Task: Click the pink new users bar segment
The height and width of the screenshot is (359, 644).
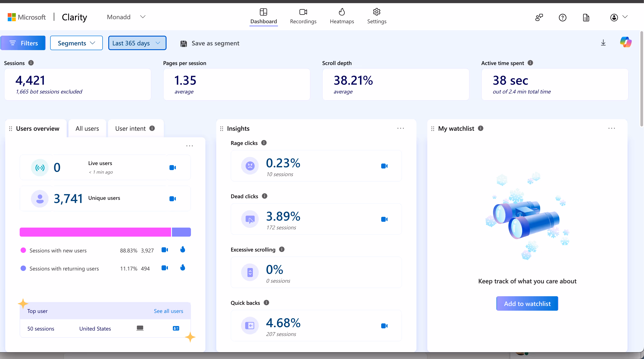Action: [x=95, y=232]
